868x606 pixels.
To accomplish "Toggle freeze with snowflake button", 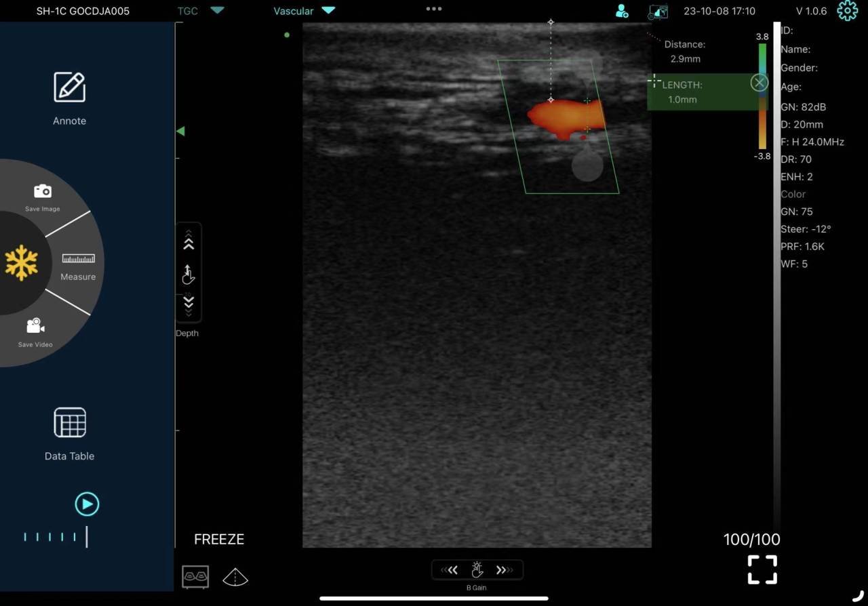I will tap(21, 263).
